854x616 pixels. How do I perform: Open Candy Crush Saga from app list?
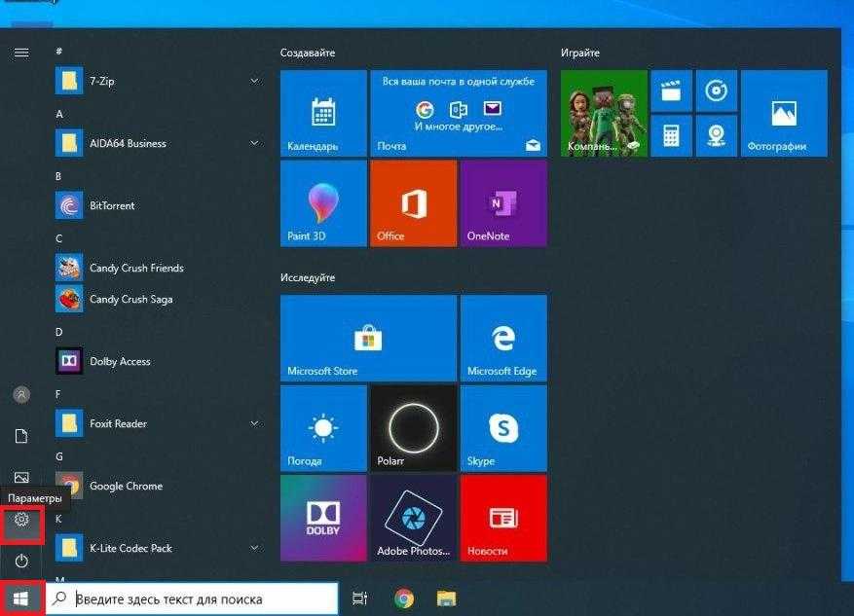coord(130,299)
